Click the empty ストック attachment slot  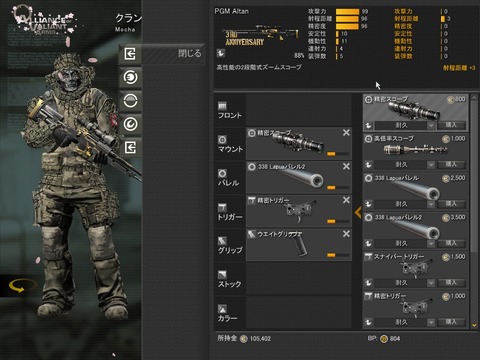[x=299, y=279]
